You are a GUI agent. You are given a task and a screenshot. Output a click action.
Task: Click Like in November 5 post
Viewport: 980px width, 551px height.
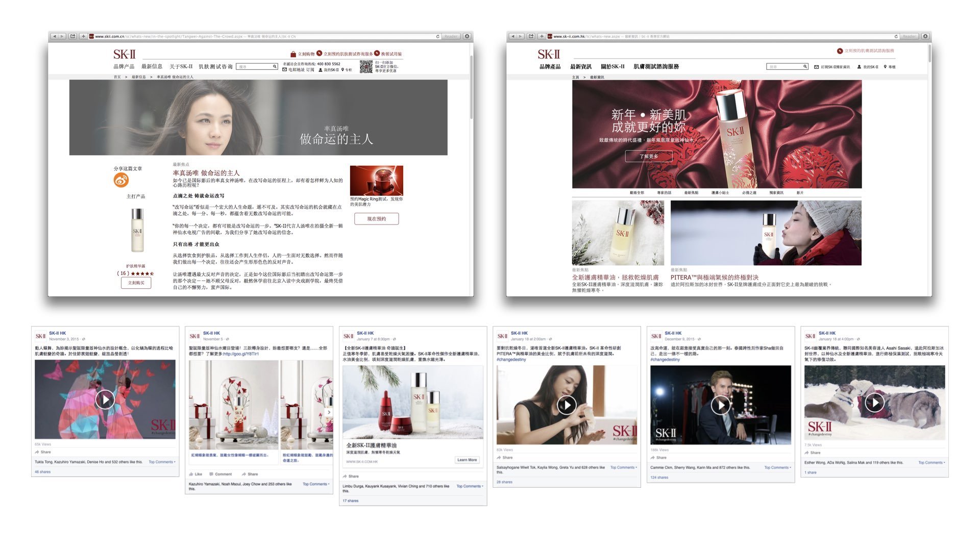pos(196,474)
